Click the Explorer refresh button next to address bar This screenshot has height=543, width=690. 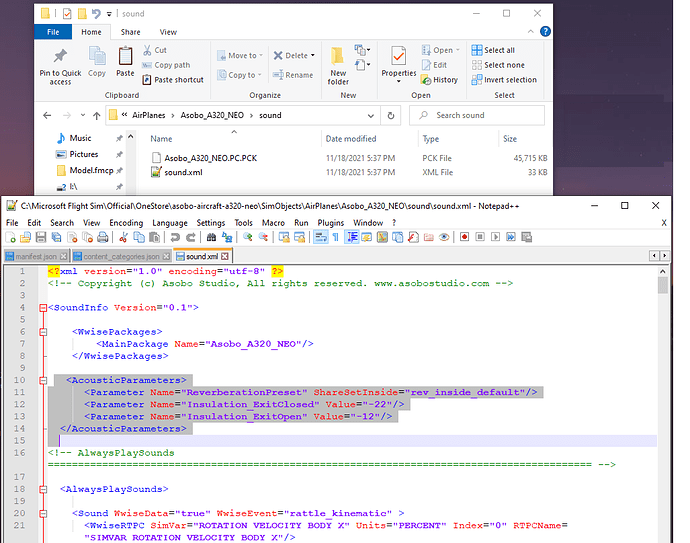(390, 116)
